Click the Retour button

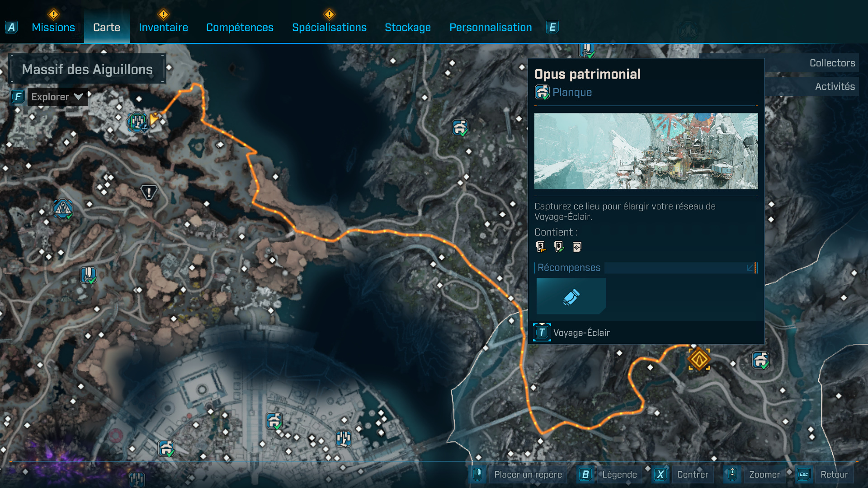pos(834,474)
